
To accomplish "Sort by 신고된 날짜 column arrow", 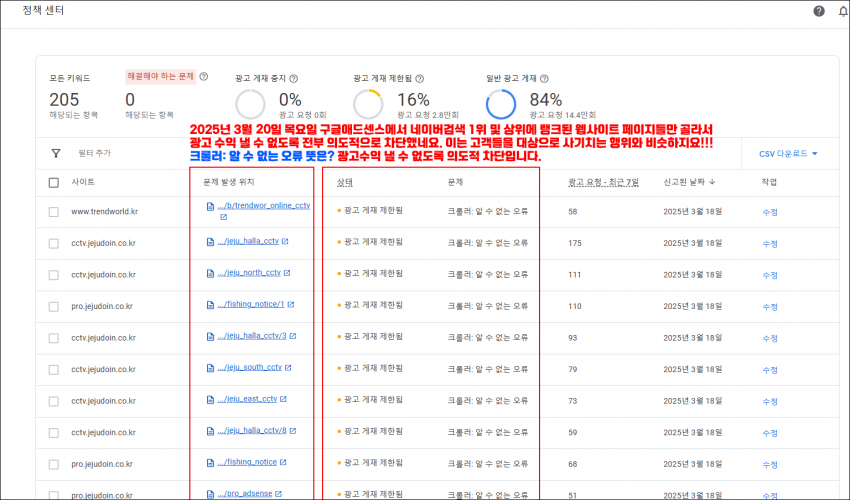I will point(712,182).
